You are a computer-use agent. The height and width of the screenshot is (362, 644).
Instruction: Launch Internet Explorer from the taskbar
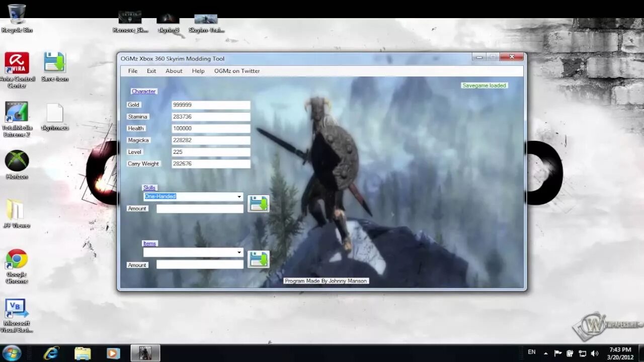click(51, 353)
